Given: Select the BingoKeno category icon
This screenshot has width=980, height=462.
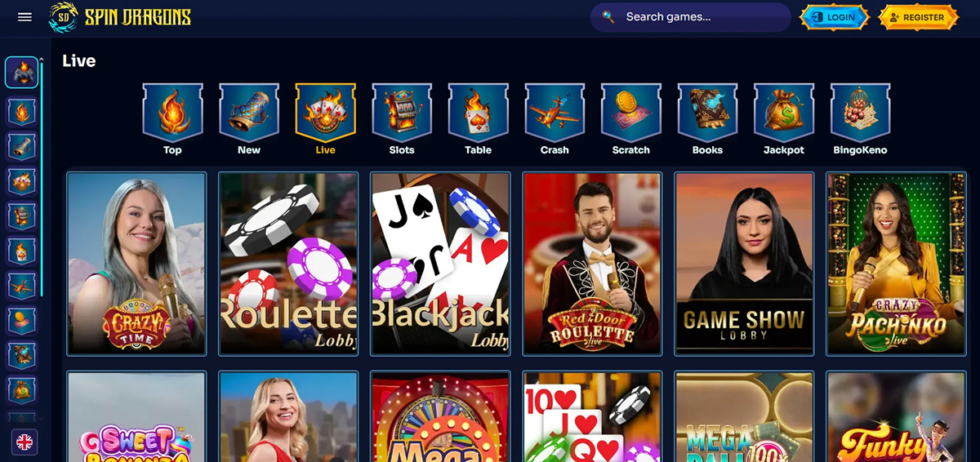Looking at the screenshot, I should coord(860,113).
